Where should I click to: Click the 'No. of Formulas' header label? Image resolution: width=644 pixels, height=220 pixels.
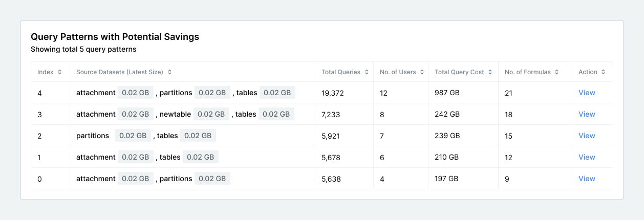[x=527, y=72]
